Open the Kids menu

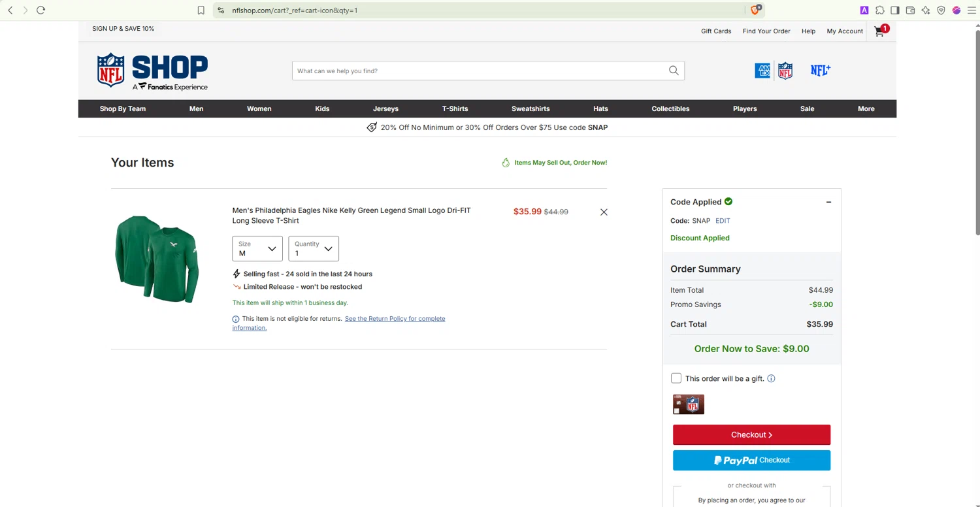tap(322, 108)
